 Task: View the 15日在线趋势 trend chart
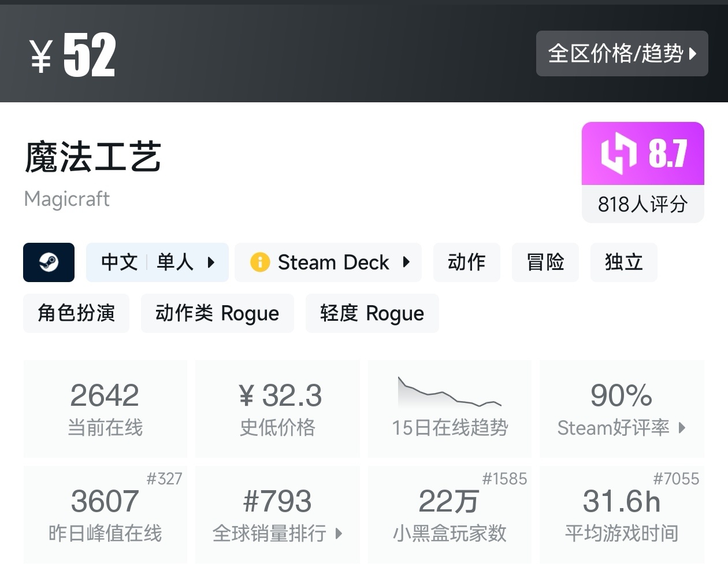(x=450, y=393)
